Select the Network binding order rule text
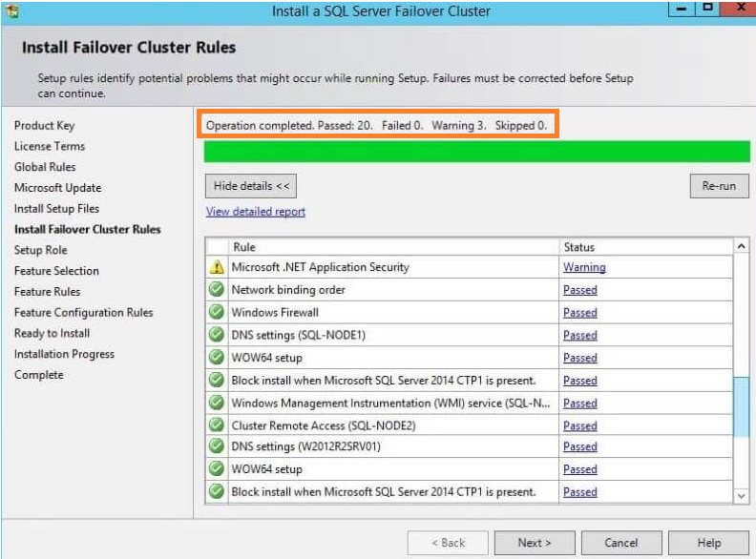The height and width of the screenshot is (559, 756). pyautogui.click(x=288, y=290)
